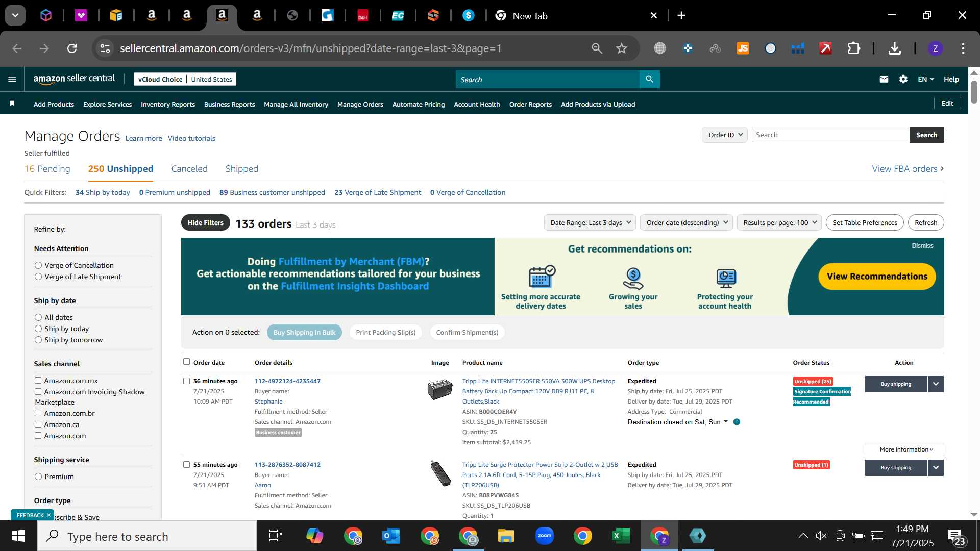Select Ship by tomorrow radio option
Screen dimensions: 980x551
(x=38, y=340)
